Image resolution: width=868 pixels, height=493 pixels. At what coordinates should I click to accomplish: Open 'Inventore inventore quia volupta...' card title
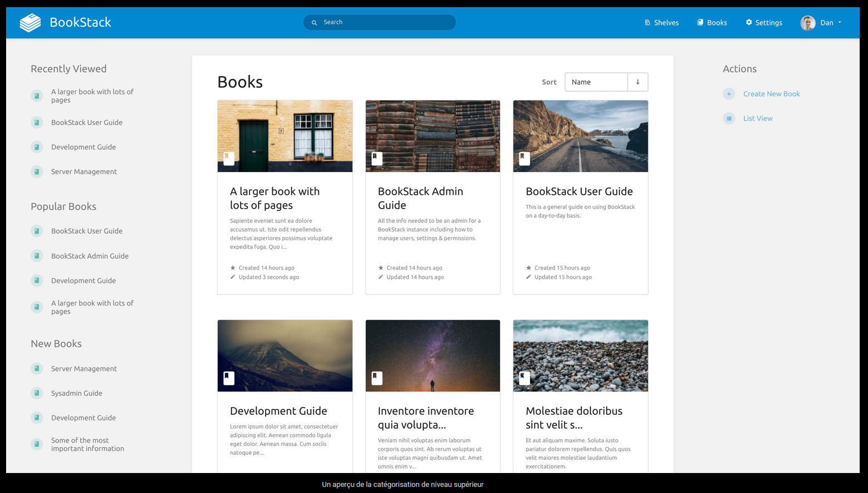[426, 418]
